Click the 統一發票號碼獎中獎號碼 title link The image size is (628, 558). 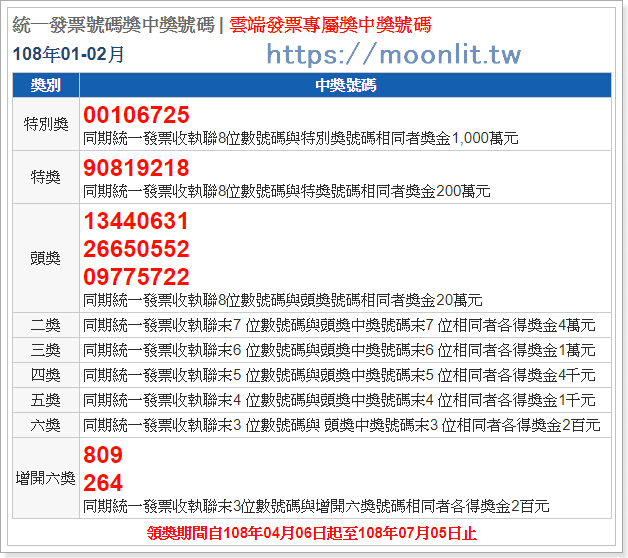point(115,25)
